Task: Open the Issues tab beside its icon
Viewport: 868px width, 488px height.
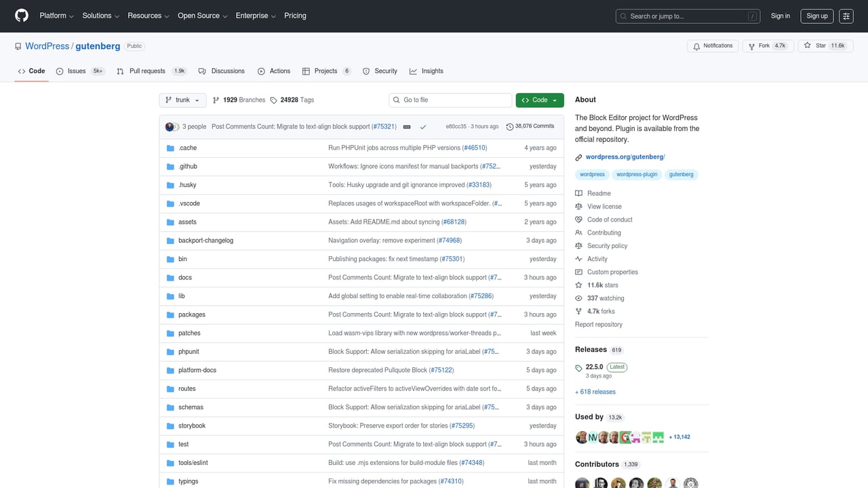Action: [77, 70]
